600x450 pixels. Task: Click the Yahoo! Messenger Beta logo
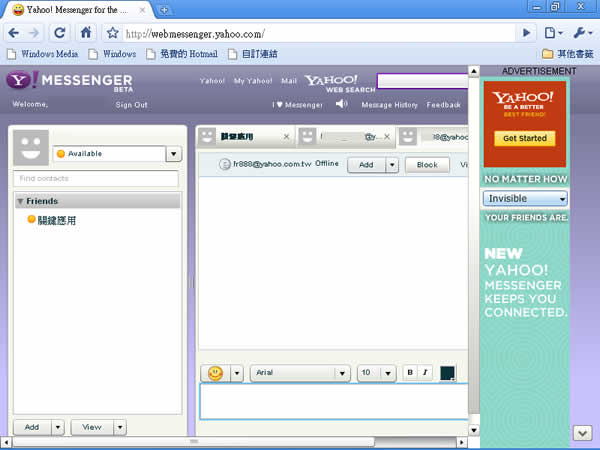click(x=70, y=81)
